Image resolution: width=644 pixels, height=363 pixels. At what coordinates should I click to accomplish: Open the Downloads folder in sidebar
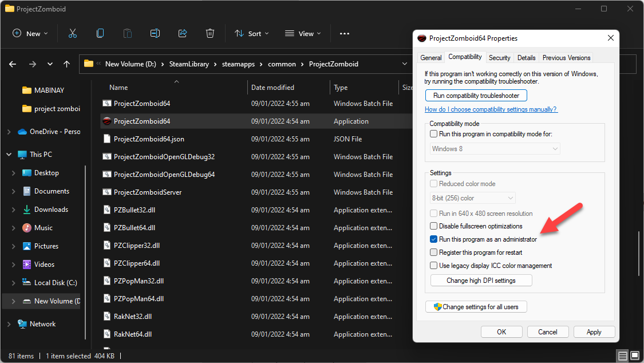point(52,210)
